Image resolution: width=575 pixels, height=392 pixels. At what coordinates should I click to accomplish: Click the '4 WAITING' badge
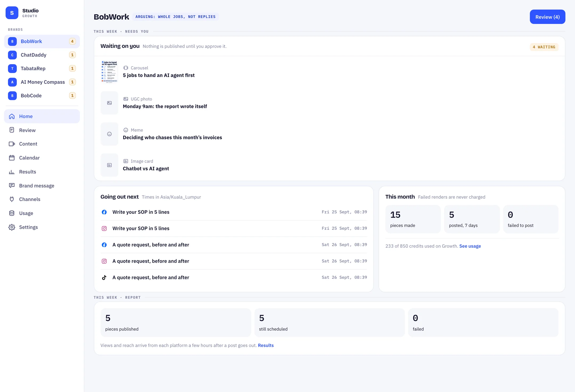click(544, 47)
